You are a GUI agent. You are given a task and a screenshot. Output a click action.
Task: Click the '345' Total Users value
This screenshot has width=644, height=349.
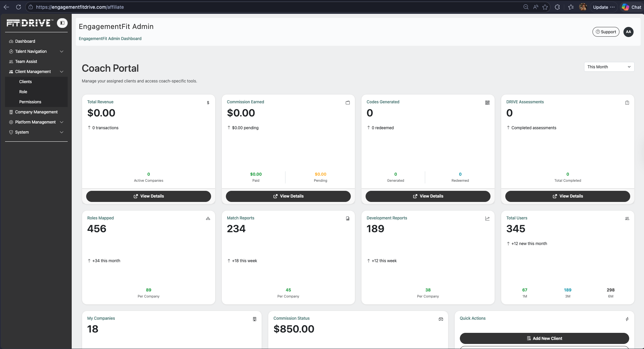click(x=516, y=229)
